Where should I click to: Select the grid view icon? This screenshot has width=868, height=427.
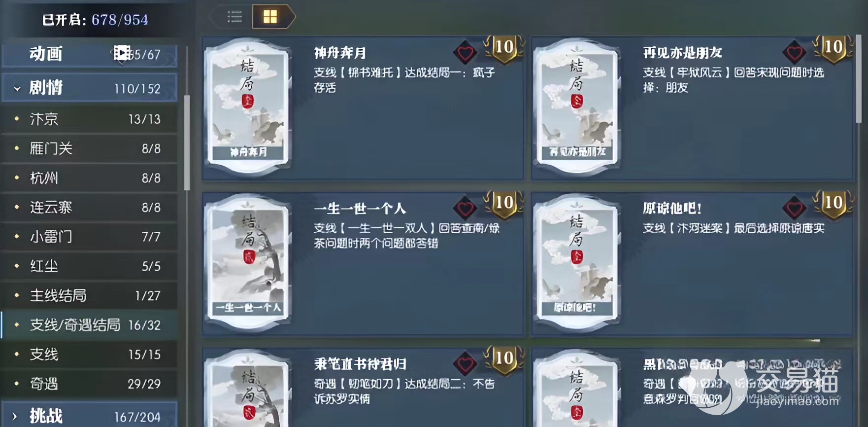click(x=270, y=17)
